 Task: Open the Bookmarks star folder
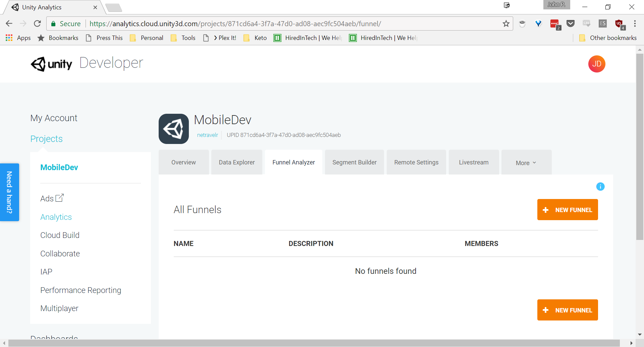(58, 38)
